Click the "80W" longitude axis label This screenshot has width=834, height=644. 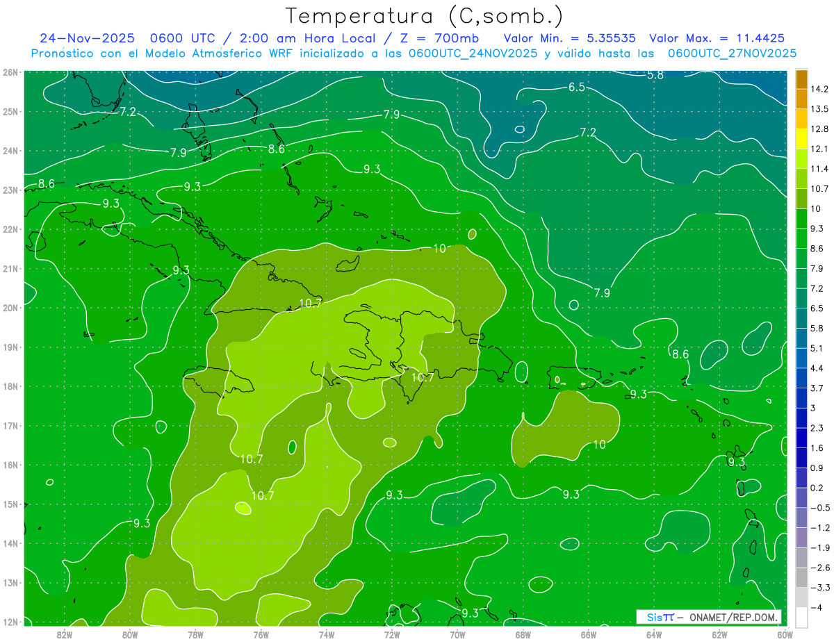[x=130, y=634]
